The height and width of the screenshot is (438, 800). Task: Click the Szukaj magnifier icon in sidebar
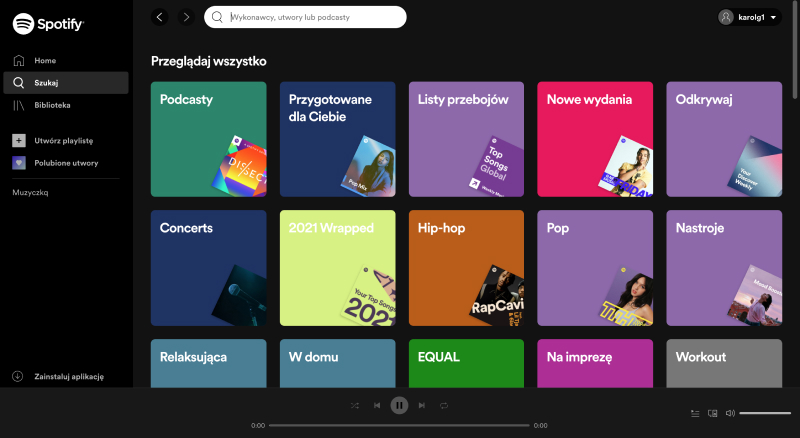coord(19,83)
